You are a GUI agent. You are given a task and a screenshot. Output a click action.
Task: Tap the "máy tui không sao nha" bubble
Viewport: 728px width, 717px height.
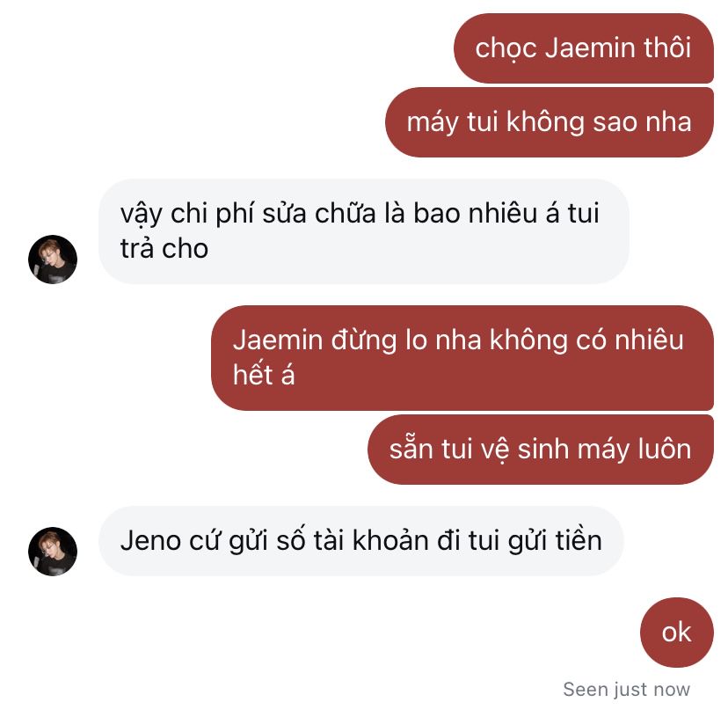[x=550, y=122]
